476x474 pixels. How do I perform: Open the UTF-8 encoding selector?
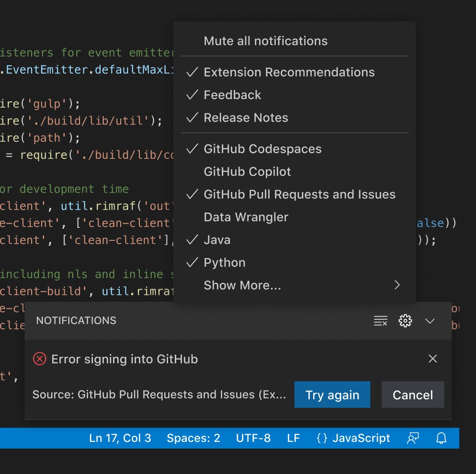[253, 438]
